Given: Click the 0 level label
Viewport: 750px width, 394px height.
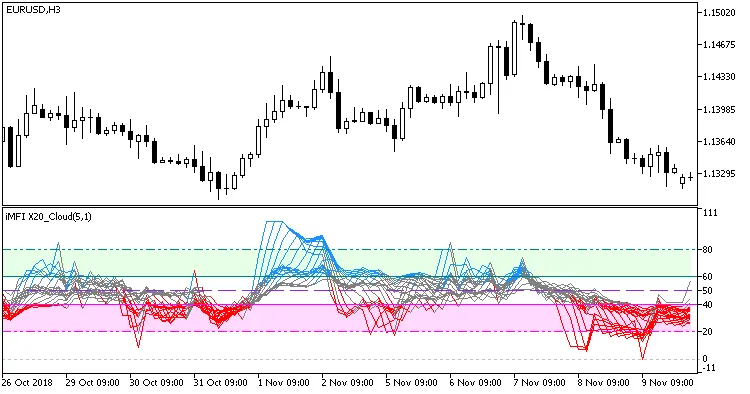Looking at the screenshot, I should [x=705, y=359].
